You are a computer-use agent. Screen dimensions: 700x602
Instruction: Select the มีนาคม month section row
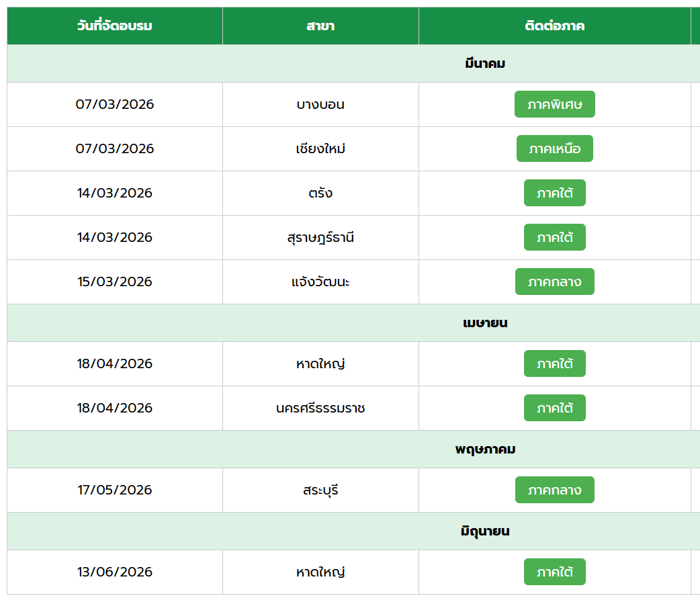[484, 64]
